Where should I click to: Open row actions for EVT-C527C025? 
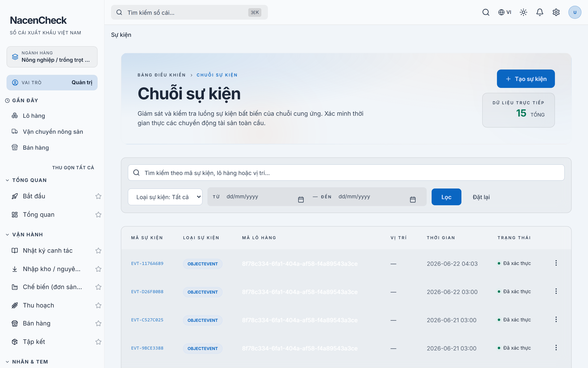click(556, 320)
